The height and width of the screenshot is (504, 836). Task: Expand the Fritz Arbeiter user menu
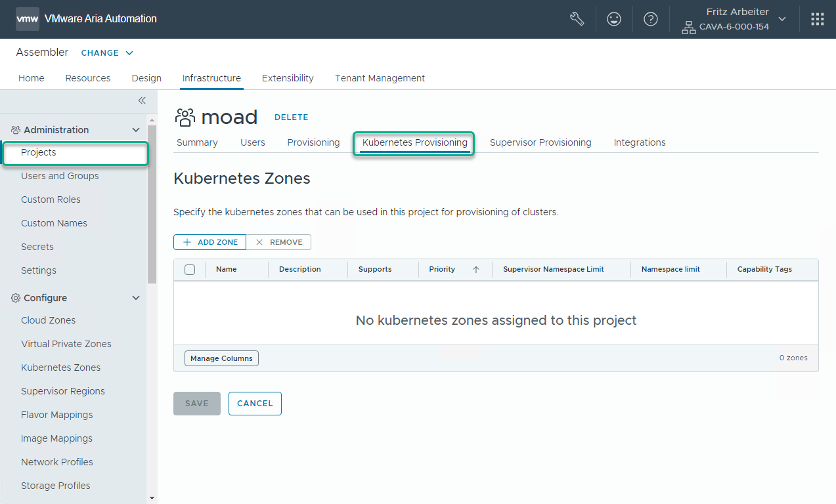[782, 19]
